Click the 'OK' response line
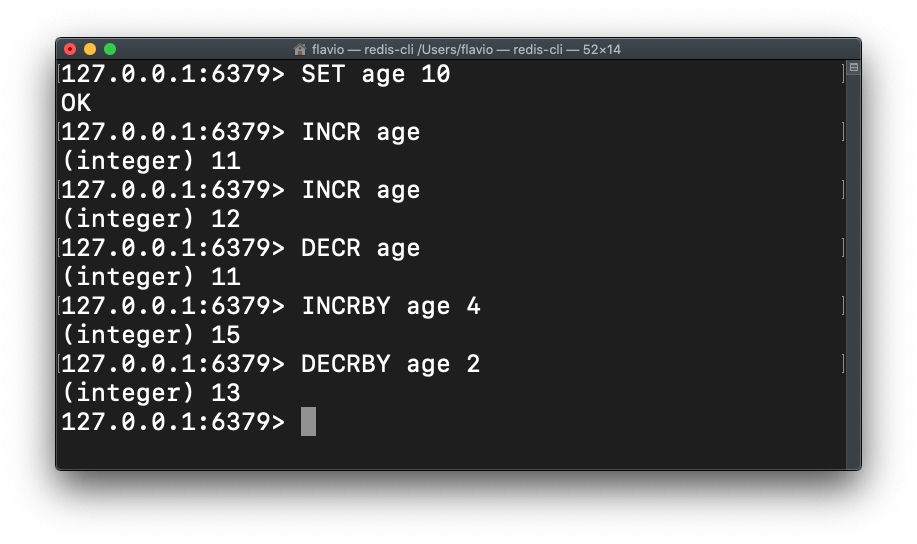917x544 pixels. click(76, 103)
